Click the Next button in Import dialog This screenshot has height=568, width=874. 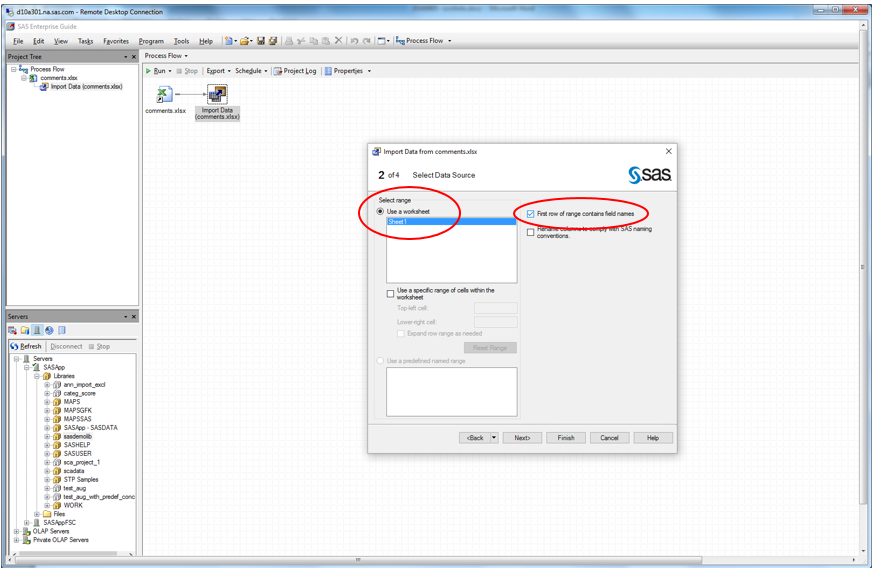[x=522, y=438]
